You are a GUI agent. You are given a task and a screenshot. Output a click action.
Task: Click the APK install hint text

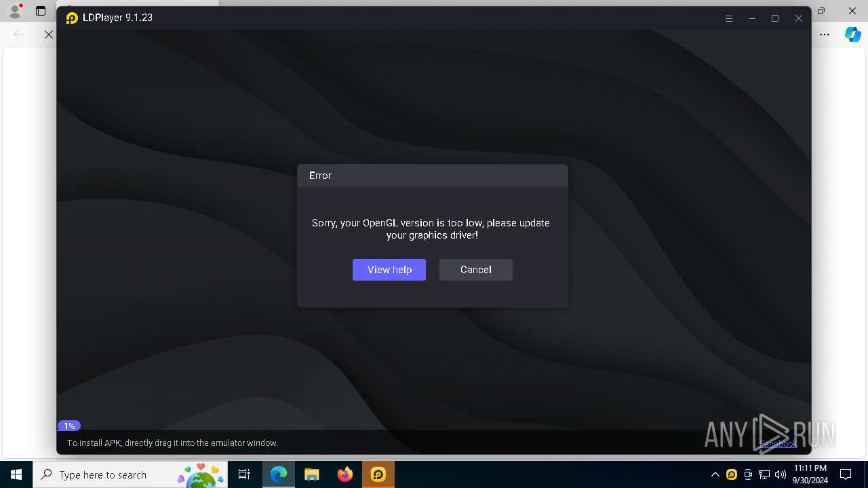pos(172,443)
